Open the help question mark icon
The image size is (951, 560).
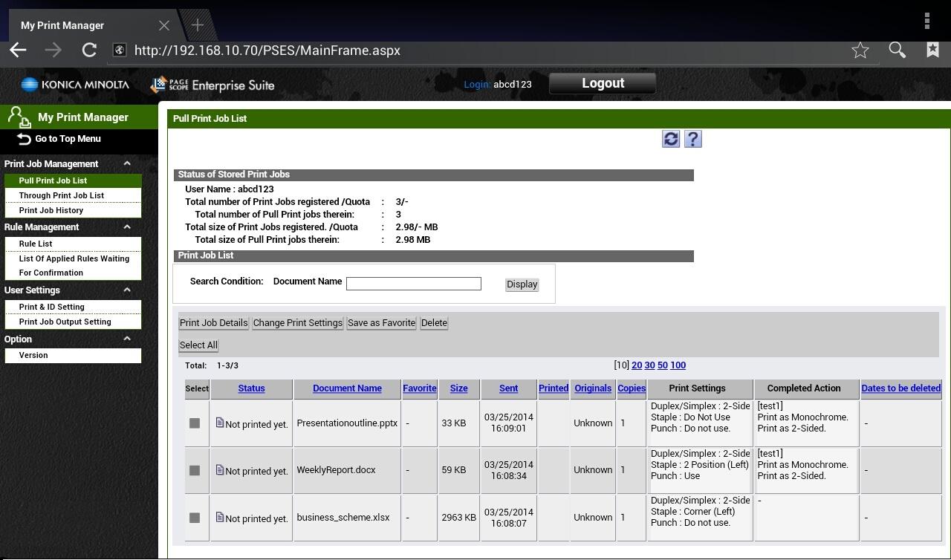click(x=692, y=139)
